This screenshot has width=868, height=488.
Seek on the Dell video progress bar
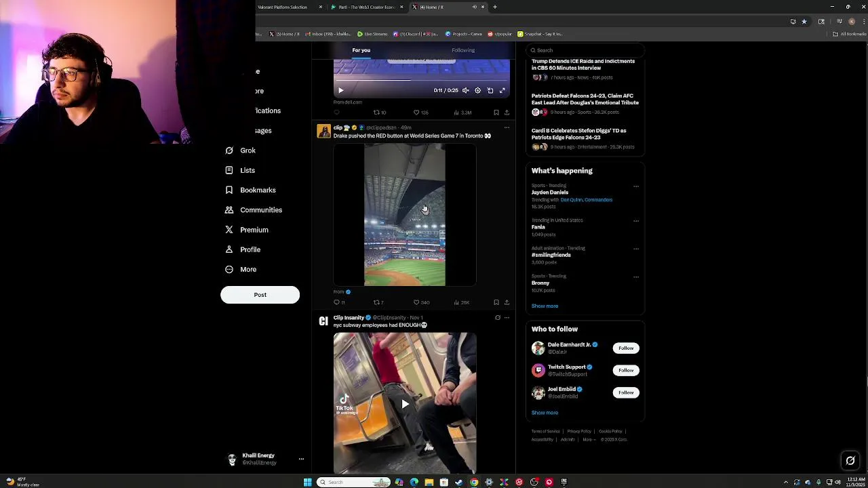coord(421,80)
